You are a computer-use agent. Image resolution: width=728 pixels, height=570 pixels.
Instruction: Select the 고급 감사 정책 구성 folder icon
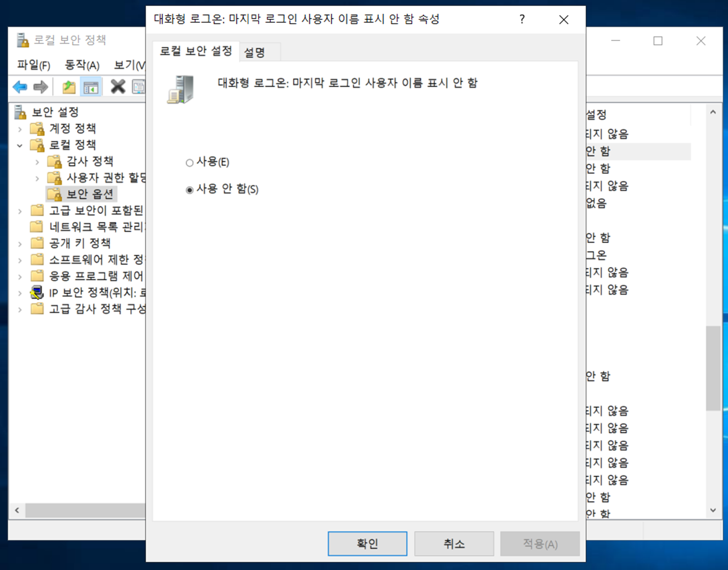[37, 309]
